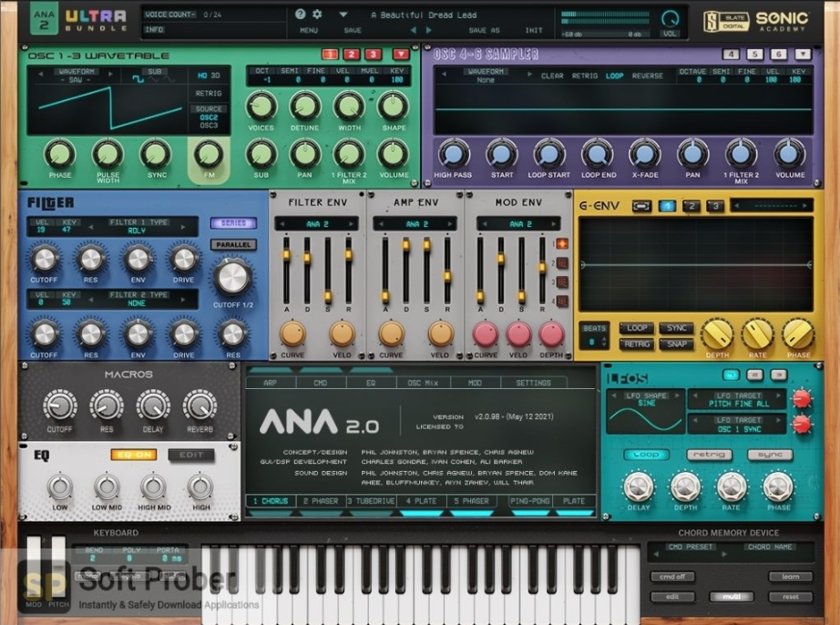Enable PARALLEL filter routing
This screenshot has height=625, width=840.
point(233,245)
